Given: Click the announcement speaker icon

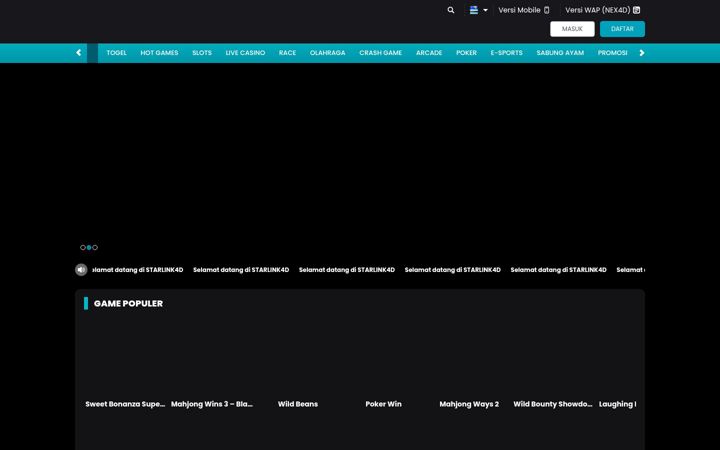Looking at the screenshot, I should [x=81, y=270].
